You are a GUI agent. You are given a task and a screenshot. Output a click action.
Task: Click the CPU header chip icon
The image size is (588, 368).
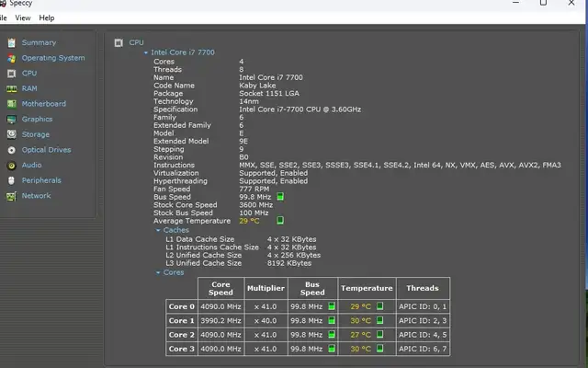[x=119, y=43]
